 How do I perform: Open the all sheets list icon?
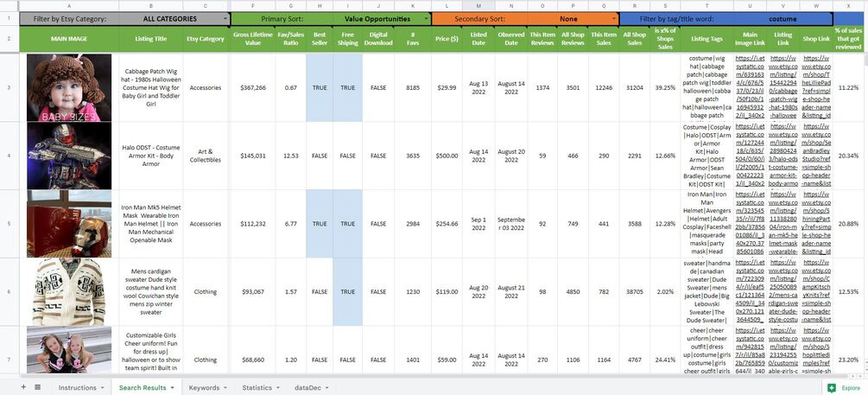click(38, 387)
